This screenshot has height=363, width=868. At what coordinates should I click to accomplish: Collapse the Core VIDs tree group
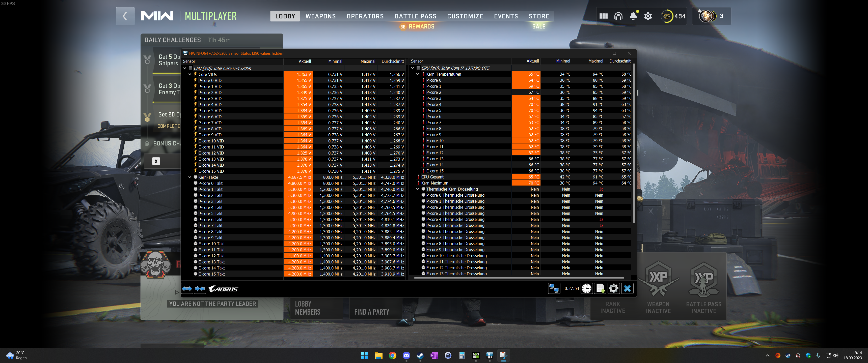click(x=190, y=74)
